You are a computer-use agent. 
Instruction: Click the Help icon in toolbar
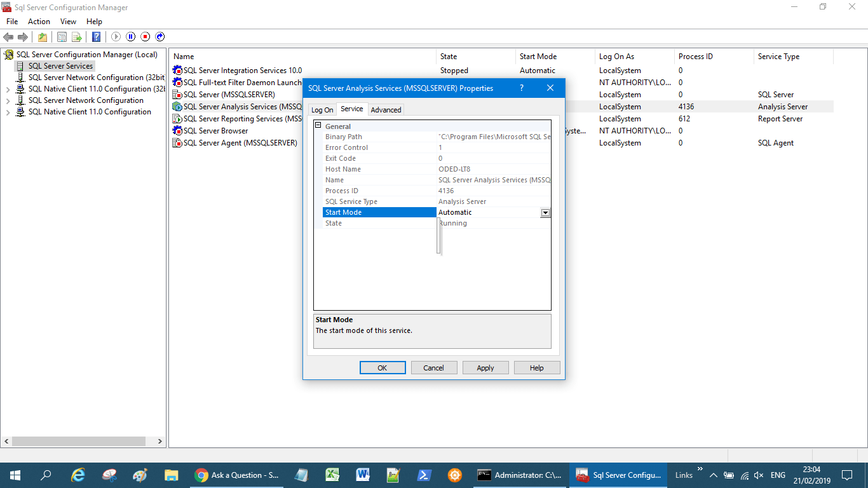click(x=96, y=37)
